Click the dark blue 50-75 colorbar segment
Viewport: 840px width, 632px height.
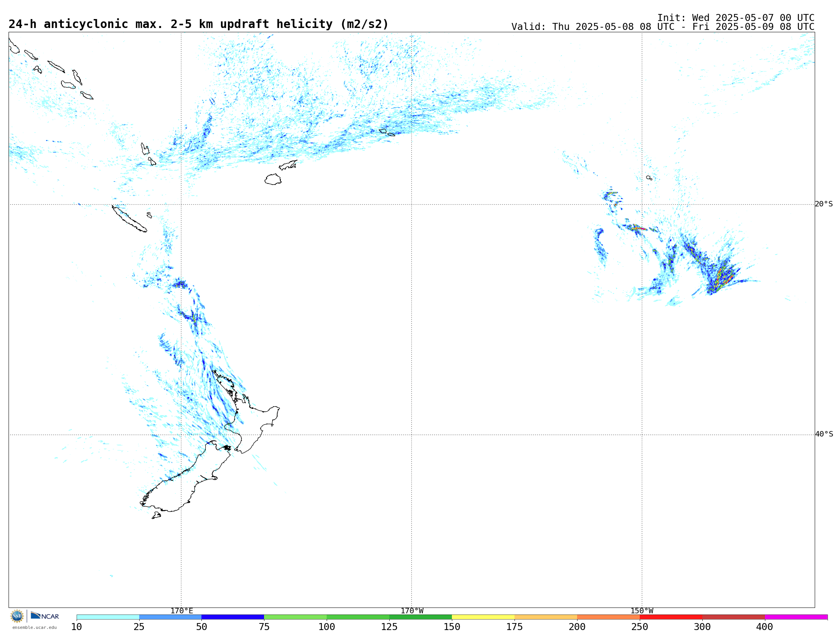(x=233, y=617)
